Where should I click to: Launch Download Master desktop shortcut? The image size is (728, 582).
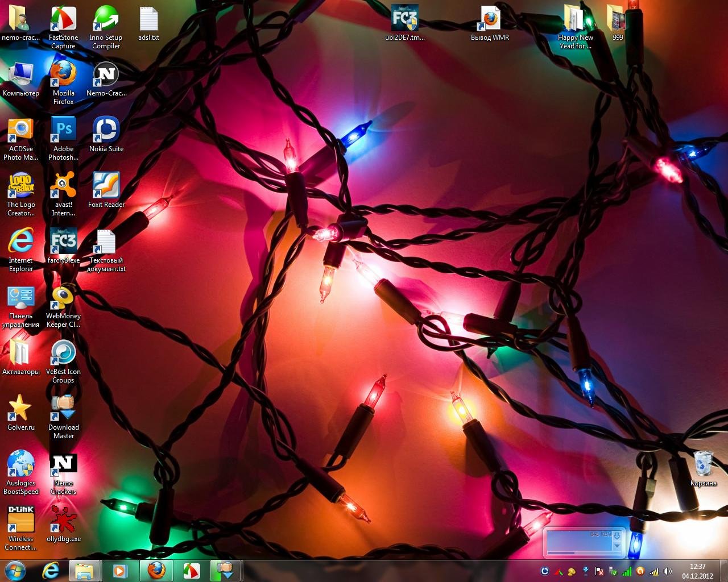(63, 418)
